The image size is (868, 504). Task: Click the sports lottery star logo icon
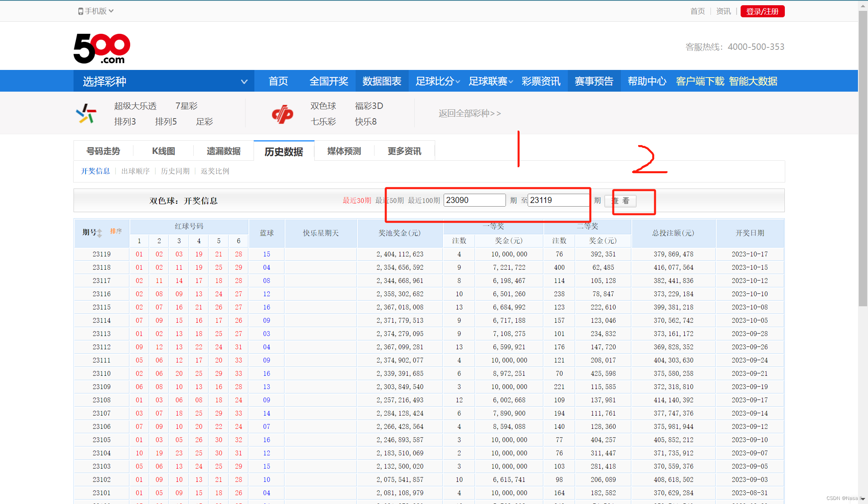click(86, 114)
